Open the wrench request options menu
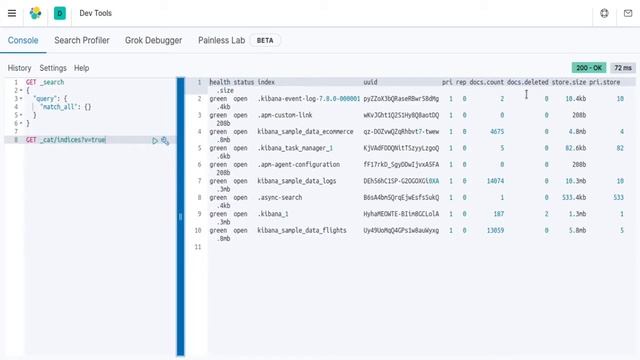Screen dimensions: 640x360 coord(165,140)
